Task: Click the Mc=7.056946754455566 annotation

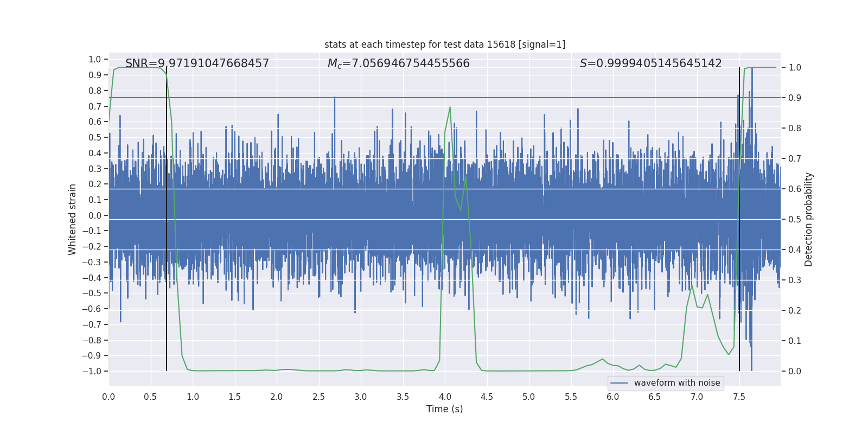Action: click(x=399, y=63)
